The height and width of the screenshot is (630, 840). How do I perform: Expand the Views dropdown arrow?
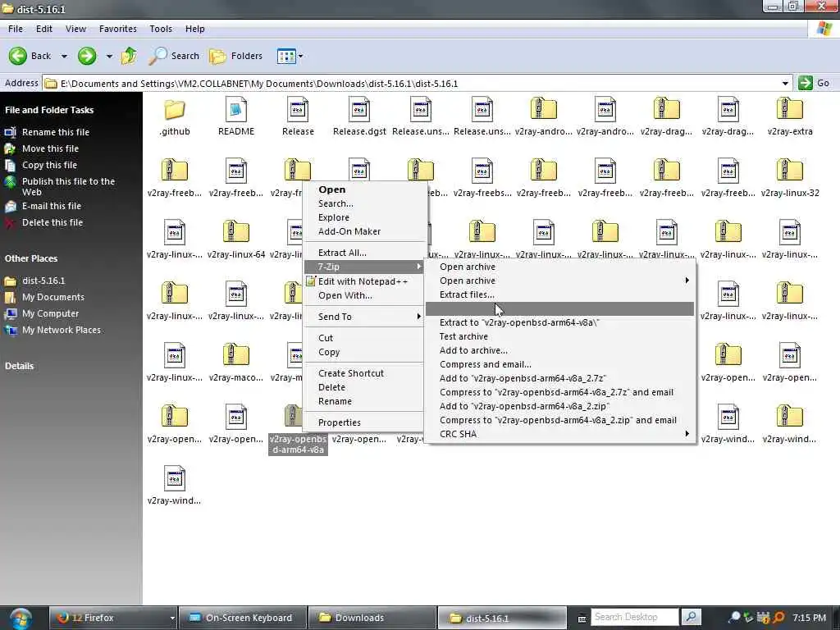[x=300, y=56]
